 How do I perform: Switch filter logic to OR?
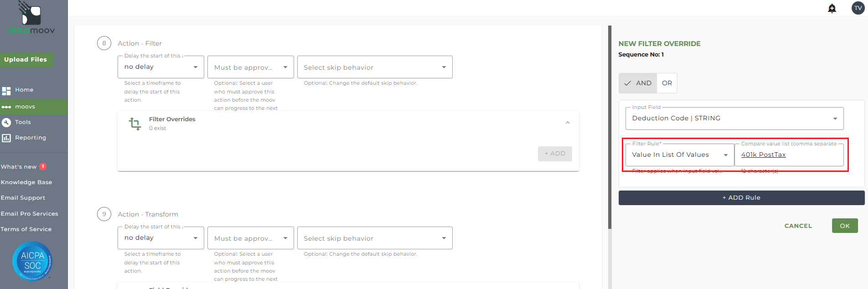click(667, 83)
